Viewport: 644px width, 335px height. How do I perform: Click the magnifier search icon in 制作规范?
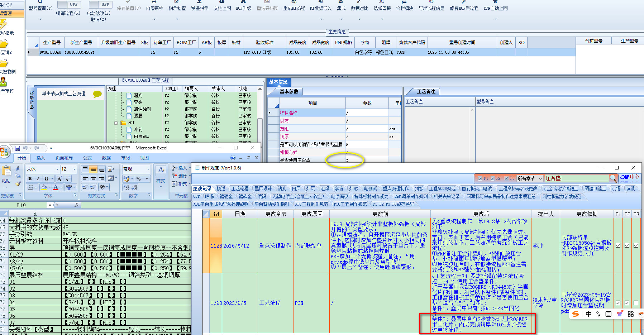click(x=613, y=178)
